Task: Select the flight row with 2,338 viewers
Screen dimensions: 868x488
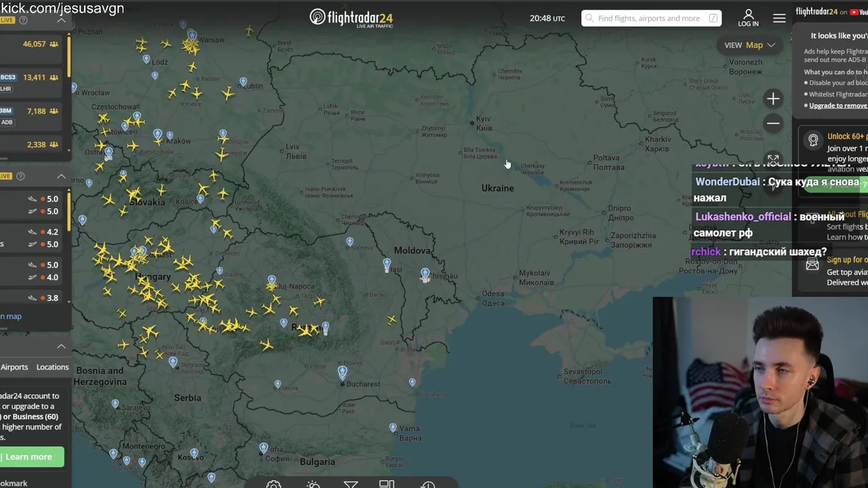Action: pyautogui.click(x=31, y=144)
